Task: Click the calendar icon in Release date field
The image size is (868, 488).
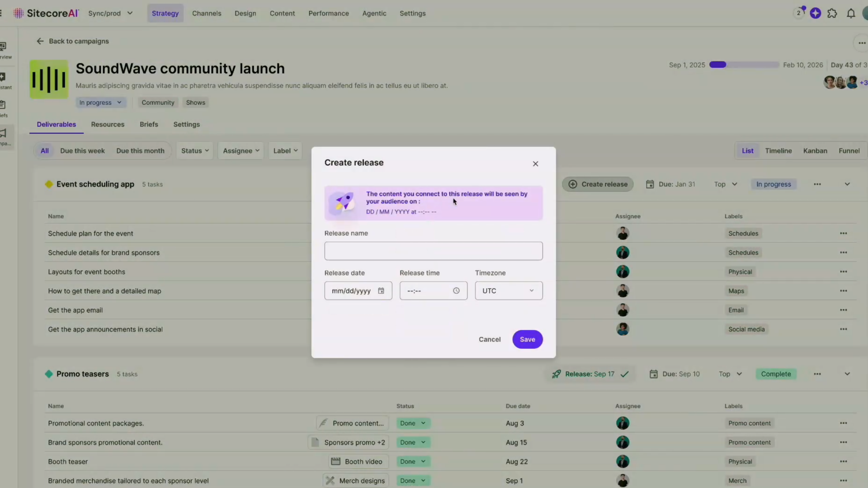Action: pos(381,291)
